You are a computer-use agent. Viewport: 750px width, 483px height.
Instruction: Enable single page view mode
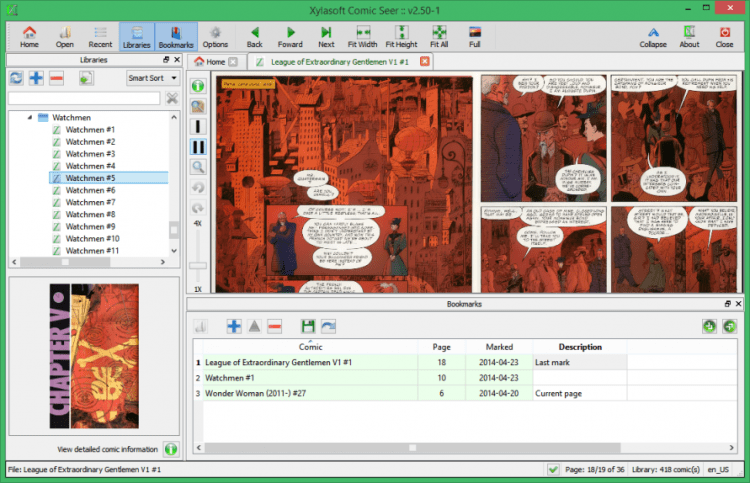[x=198, y=127]
